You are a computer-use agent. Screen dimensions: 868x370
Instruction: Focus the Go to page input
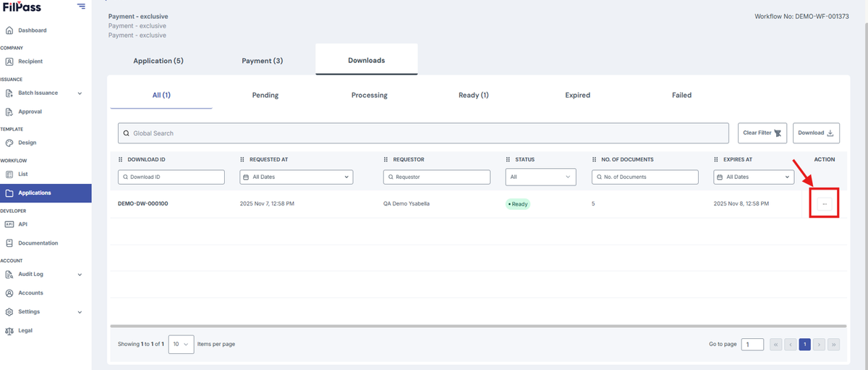tap(752, 345)
